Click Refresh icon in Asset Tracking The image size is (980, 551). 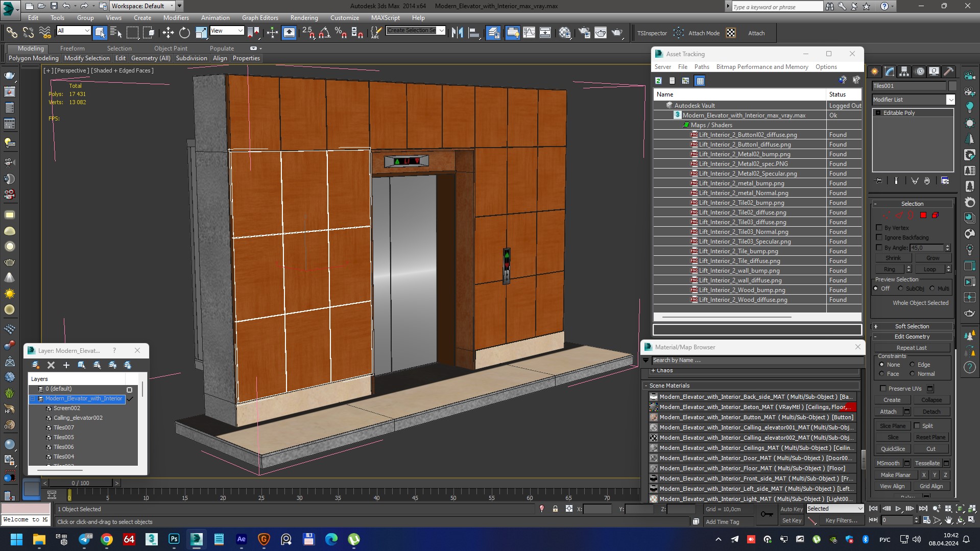click(659, 81)
